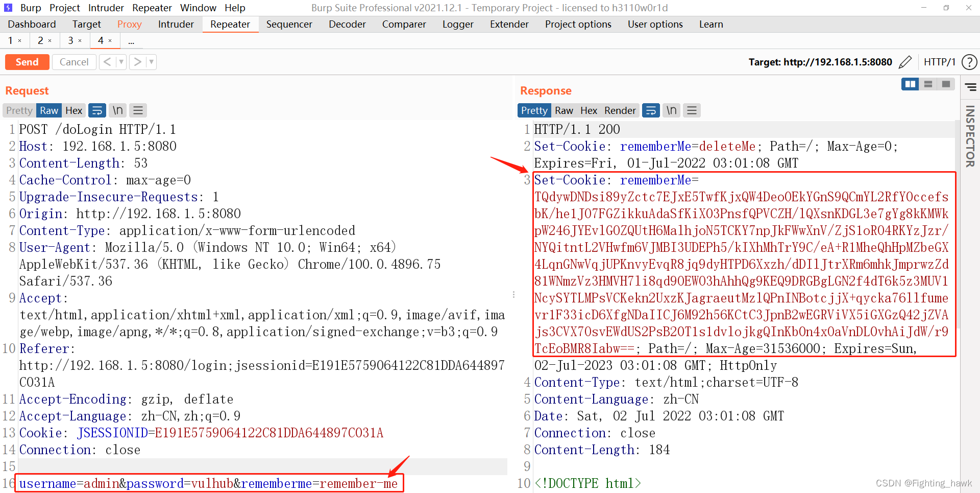
Task: Switch to the Intruder tool tab
Action: tap(176, 24)
